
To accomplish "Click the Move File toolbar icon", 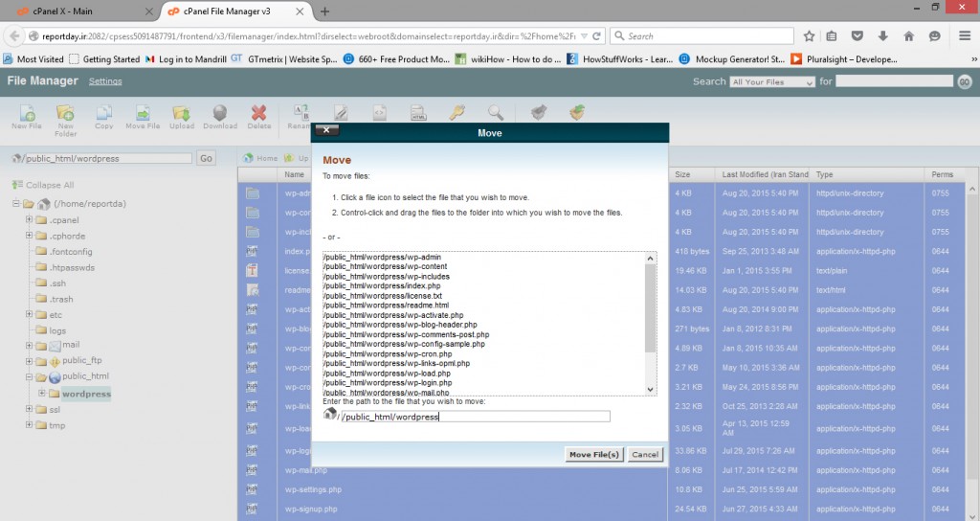I will click(x=142, y=115).
